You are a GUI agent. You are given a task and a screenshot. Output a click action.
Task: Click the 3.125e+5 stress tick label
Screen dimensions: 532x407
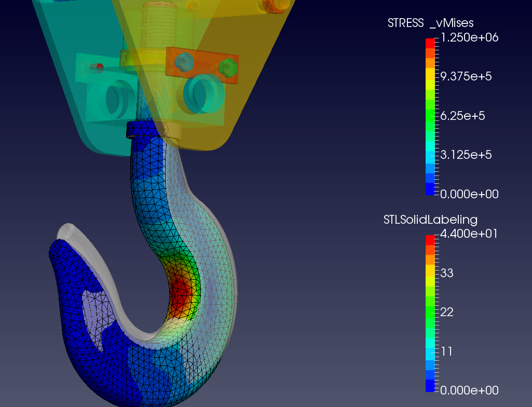[x=466, y=155]
